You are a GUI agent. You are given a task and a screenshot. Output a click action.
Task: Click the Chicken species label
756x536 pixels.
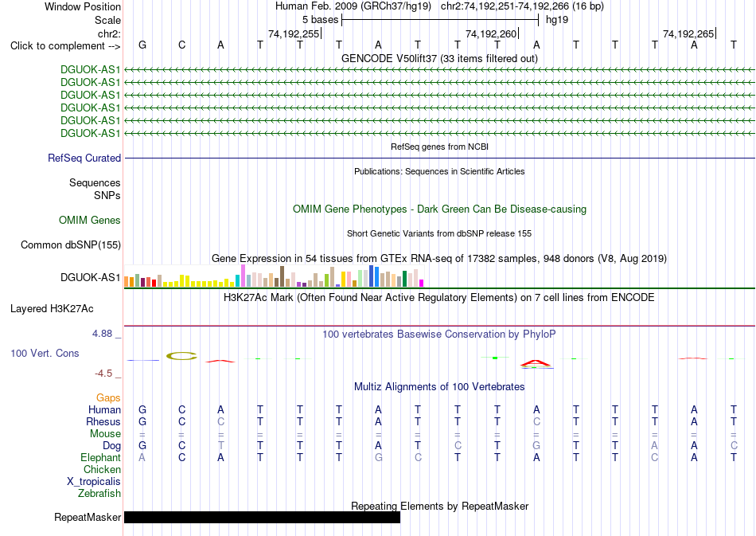tap(102, 469)
